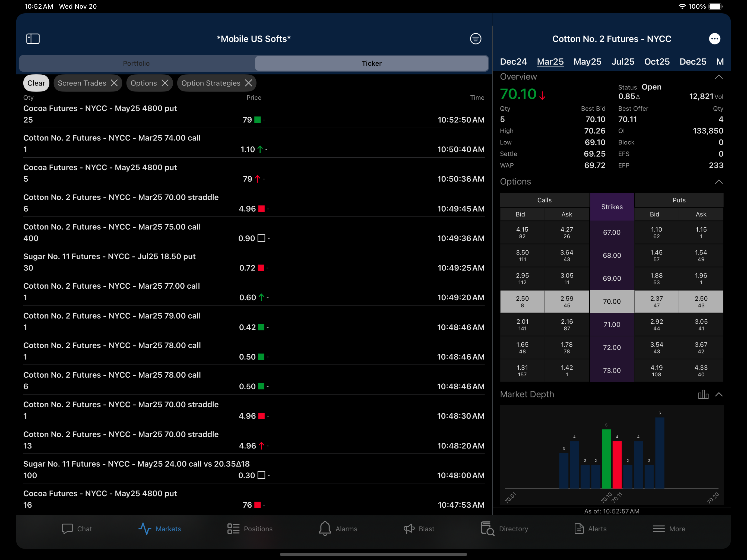Screen dimensions: 747x560
Task: Tap the Puts header in options table
Action: [679, 200]
